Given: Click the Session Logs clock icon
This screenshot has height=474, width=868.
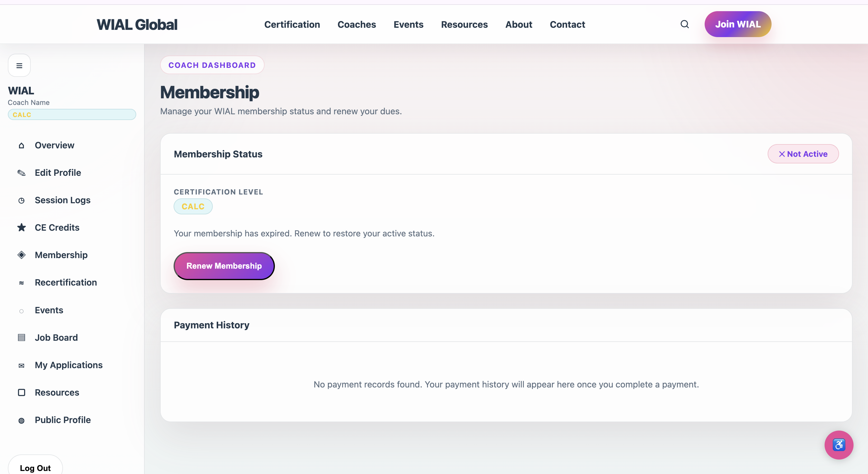Looking at the screenshot, I should click(21, 200).
